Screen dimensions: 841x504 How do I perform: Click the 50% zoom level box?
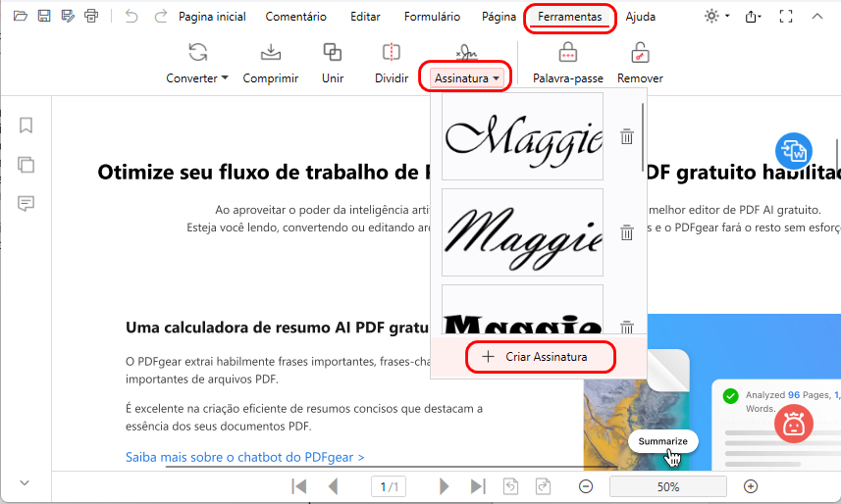[667, 487]
